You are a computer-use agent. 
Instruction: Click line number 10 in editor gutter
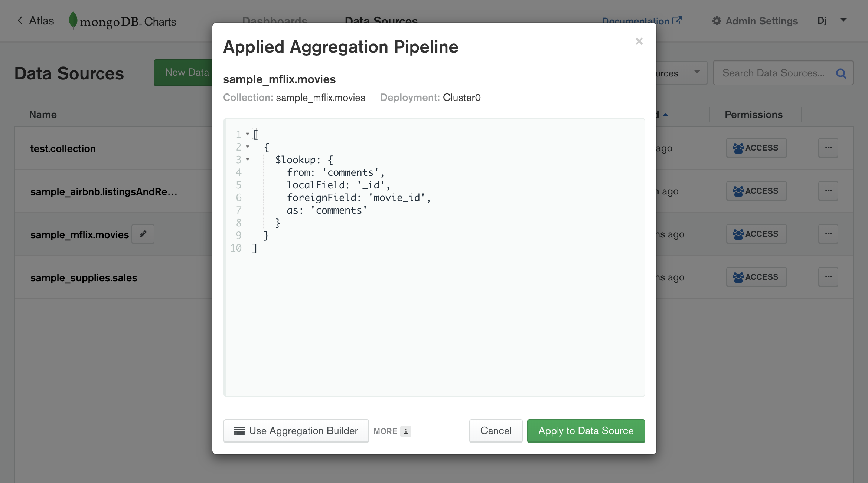click(x=236, y=248)
